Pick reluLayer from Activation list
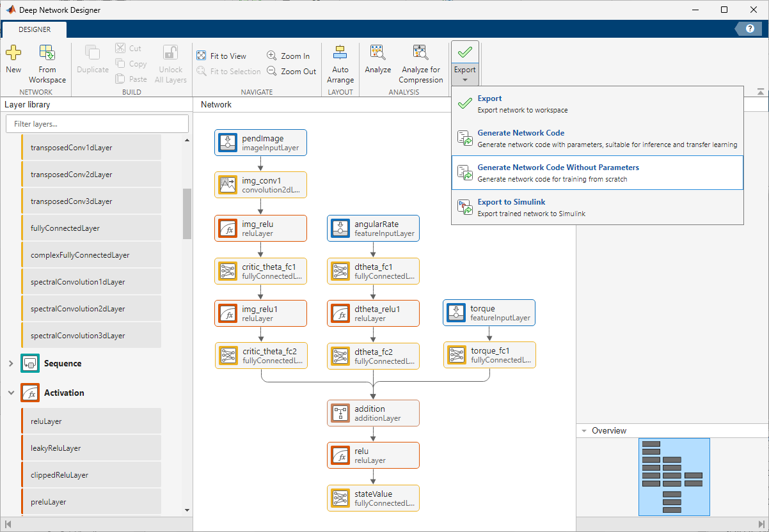Viewport: 769px width, 532px height. [91, 421]
